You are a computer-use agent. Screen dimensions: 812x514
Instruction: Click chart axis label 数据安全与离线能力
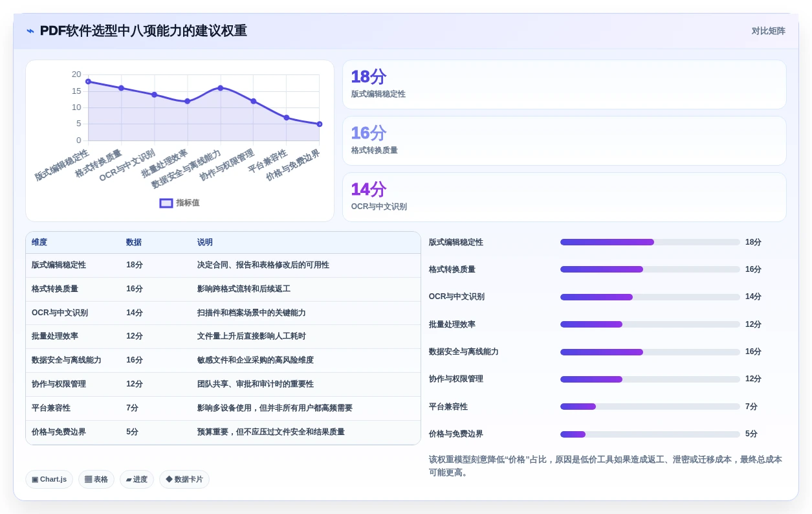point(186,169)
